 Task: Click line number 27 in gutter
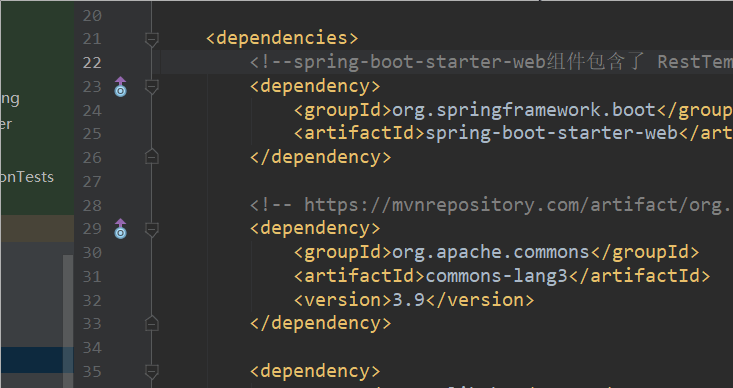[92, 181]
